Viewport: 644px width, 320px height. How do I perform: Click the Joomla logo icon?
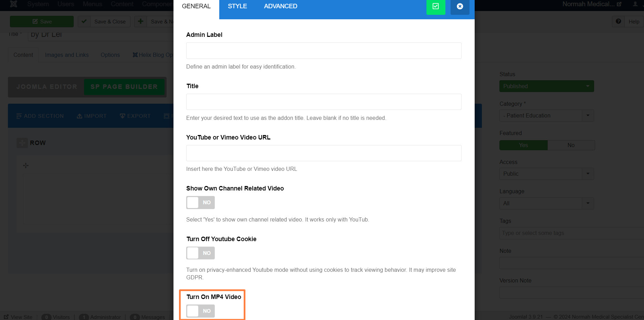[13, 4]
